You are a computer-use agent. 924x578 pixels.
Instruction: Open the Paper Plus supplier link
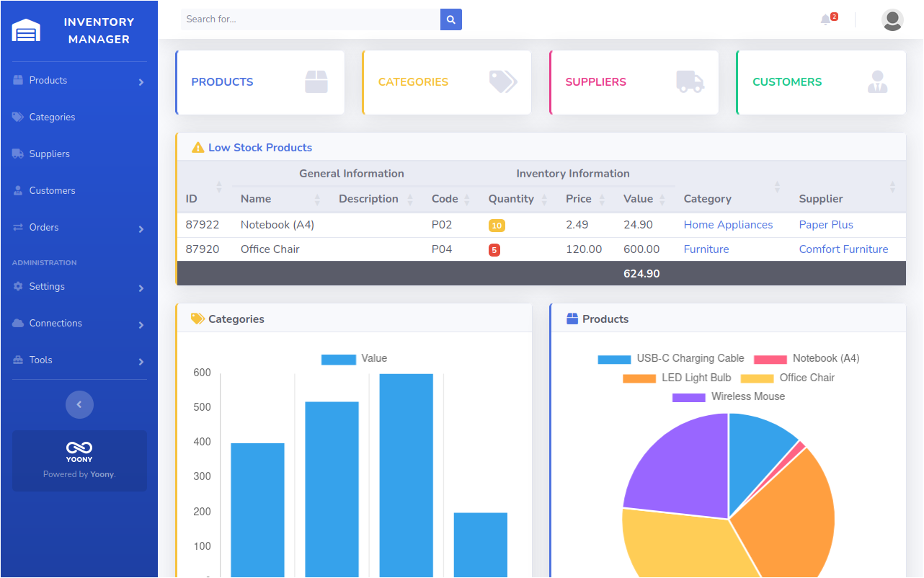pyautogui.click(x=826, y=225)
